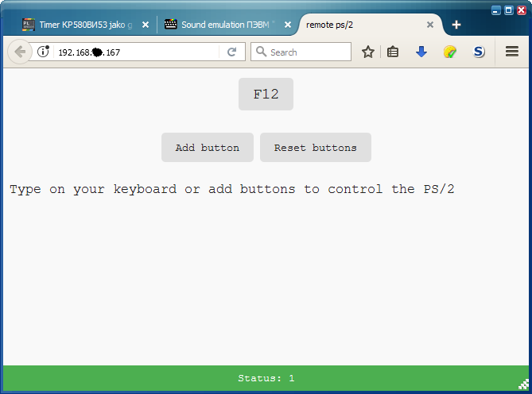Minimize the browser window
The height and width of the screenshot is (394, 532).
[495, 10]
